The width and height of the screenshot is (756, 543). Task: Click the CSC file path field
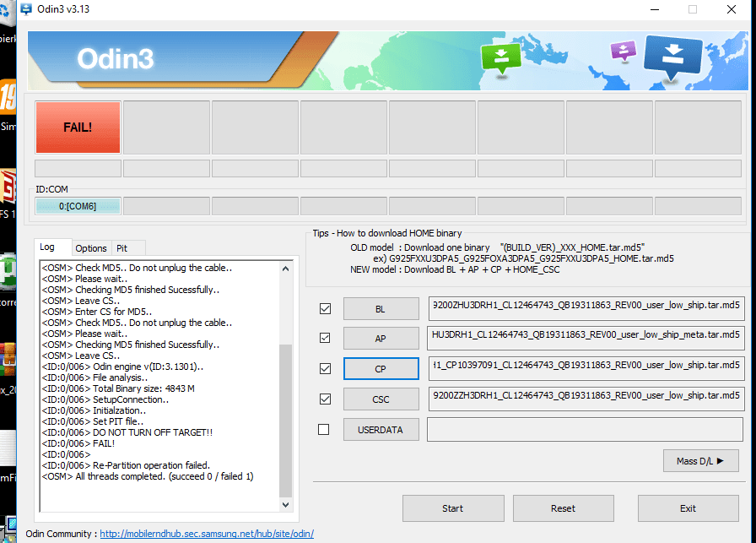tap(586, 399)
